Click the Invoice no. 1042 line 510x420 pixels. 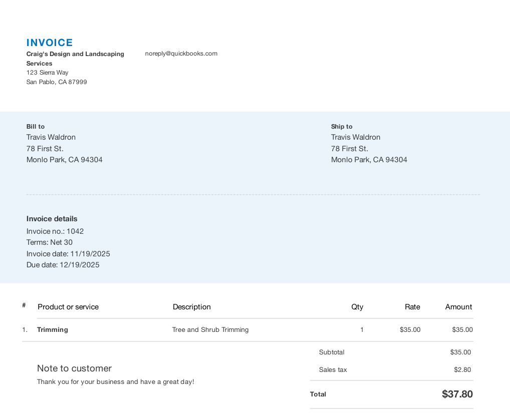[55, 231]
